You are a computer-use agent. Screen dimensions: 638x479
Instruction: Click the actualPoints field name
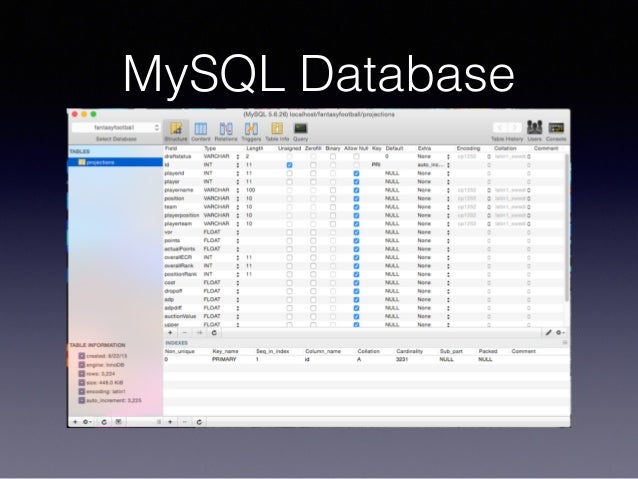click(x=180, y=249)
